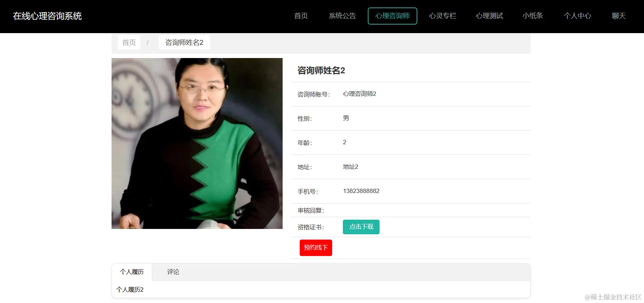Click the 个人履历2 content text

130,289
